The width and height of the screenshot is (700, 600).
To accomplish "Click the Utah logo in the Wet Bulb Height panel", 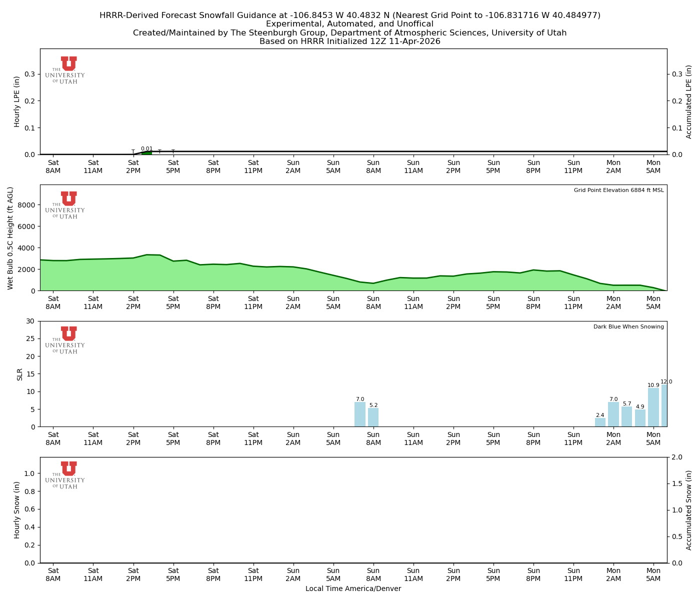I will coord(65,205).
